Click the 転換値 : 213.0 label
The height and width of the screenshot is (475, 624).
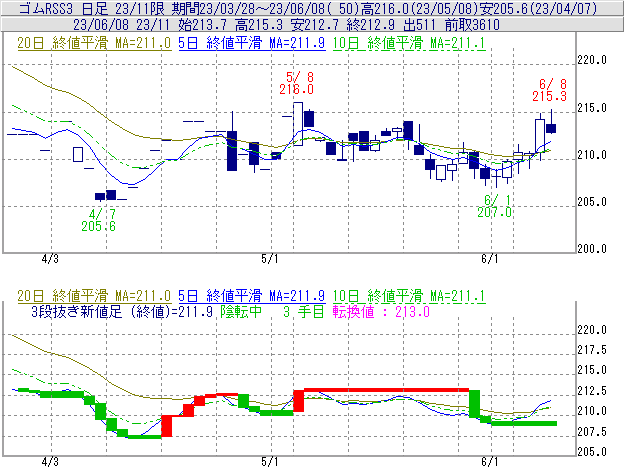pos(381,311)
